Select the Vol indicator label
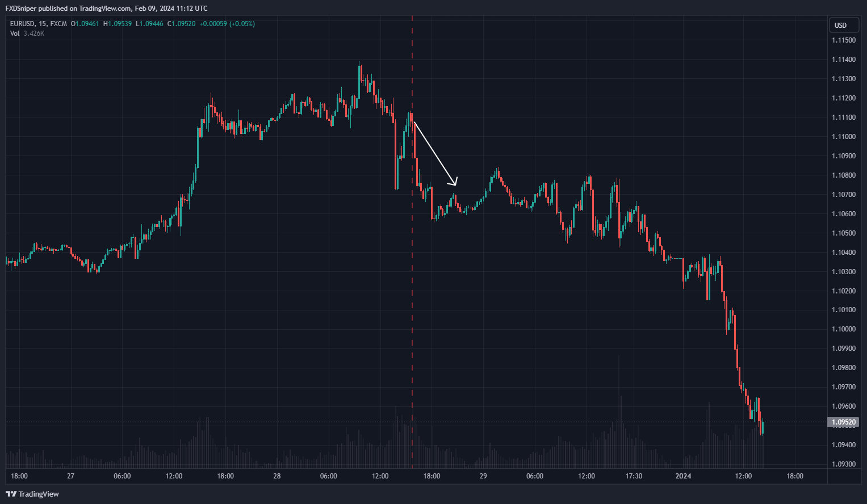This screenshot has width=867, height=504. coord(15,33)
